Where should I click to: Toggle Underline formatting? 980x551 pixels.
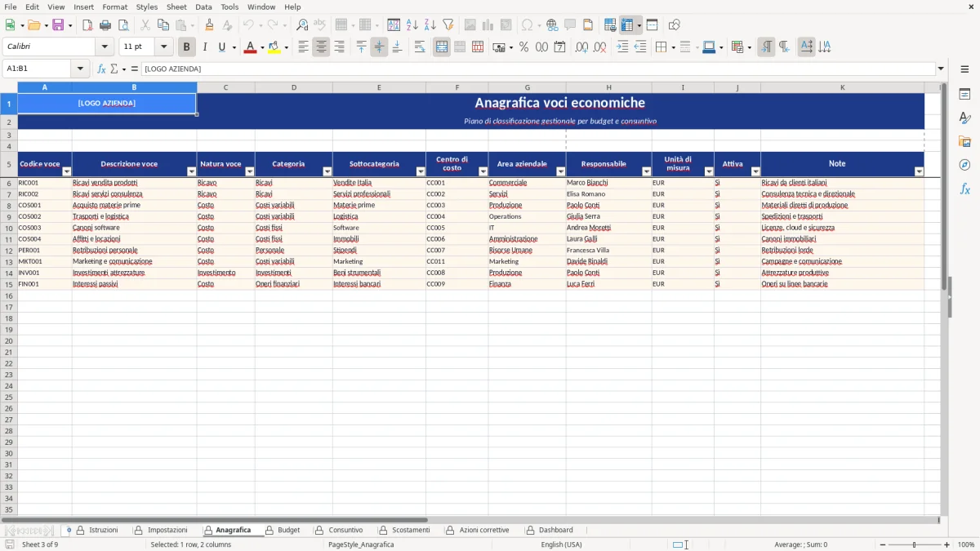(222, 47)
